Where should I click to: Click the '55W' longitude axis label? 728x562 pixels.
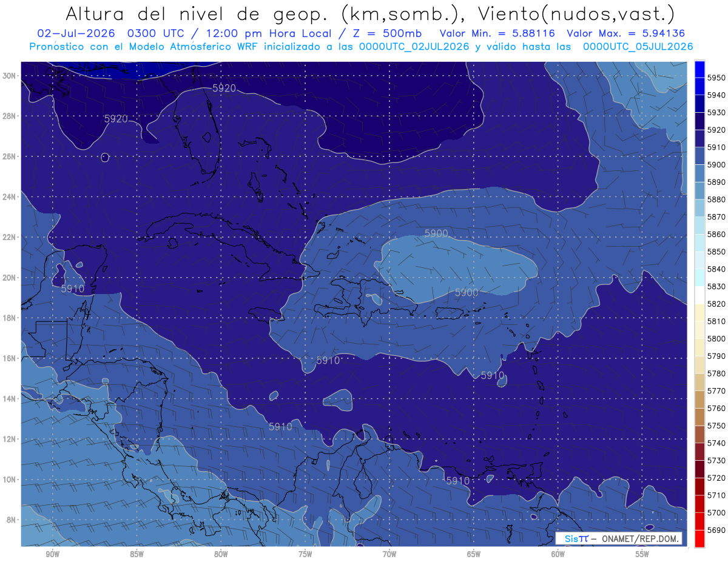(642, 554)
